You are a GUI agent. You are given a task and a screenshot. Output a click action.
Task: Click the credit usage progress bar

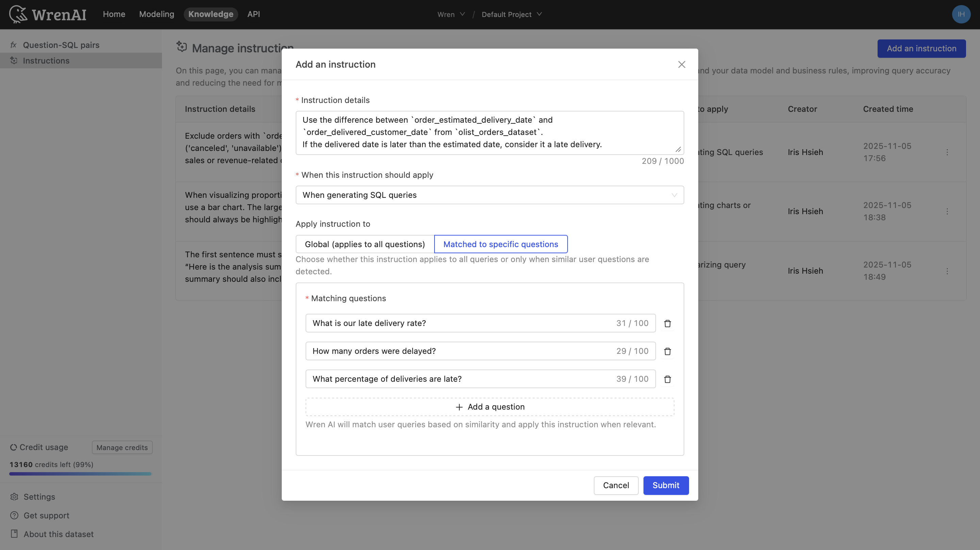[80, 474]
